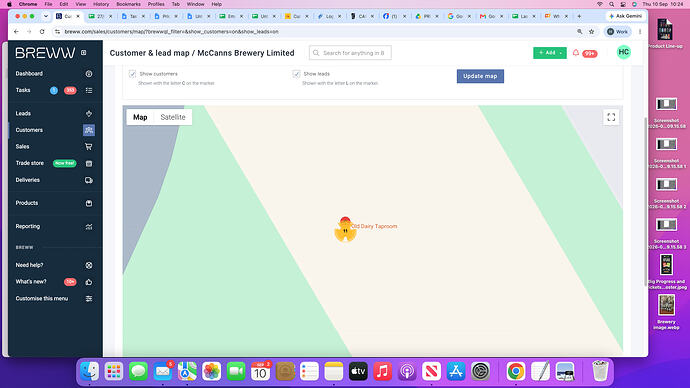Click the Products box icon
This screenshot has width=690, height=388.
(89, 203)
